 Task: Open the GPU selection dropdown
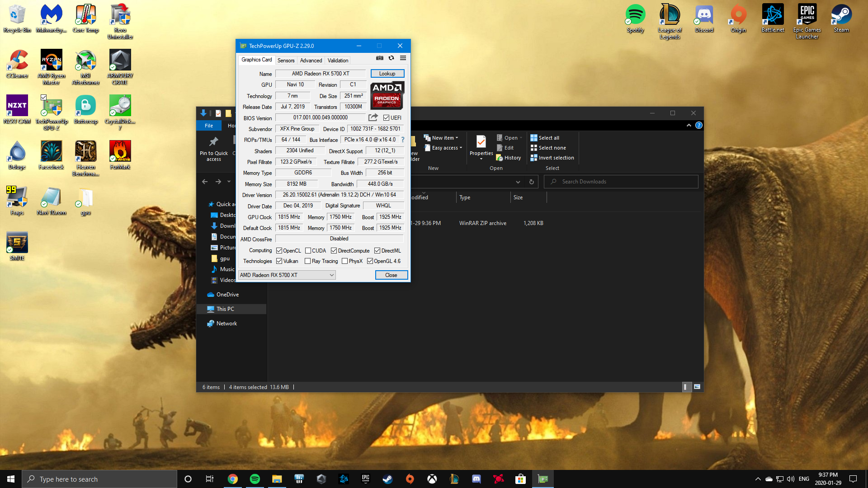(x=287, y=275)
